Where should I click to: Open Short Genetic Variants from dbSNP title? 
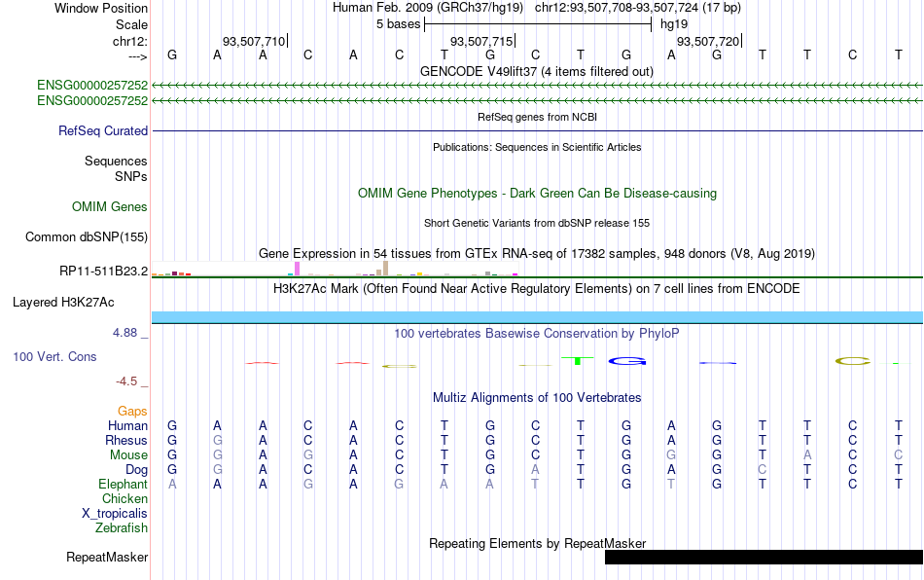tap(537, 223)
